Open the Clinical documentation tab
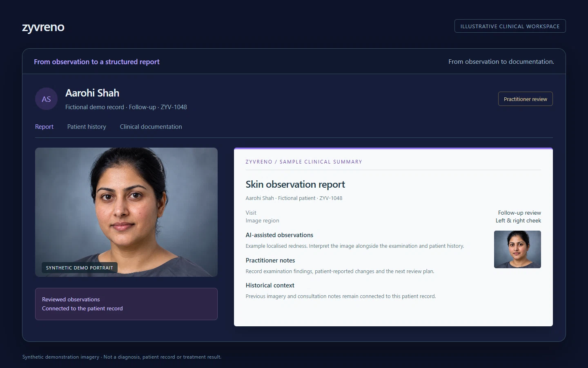 point(151,127)
